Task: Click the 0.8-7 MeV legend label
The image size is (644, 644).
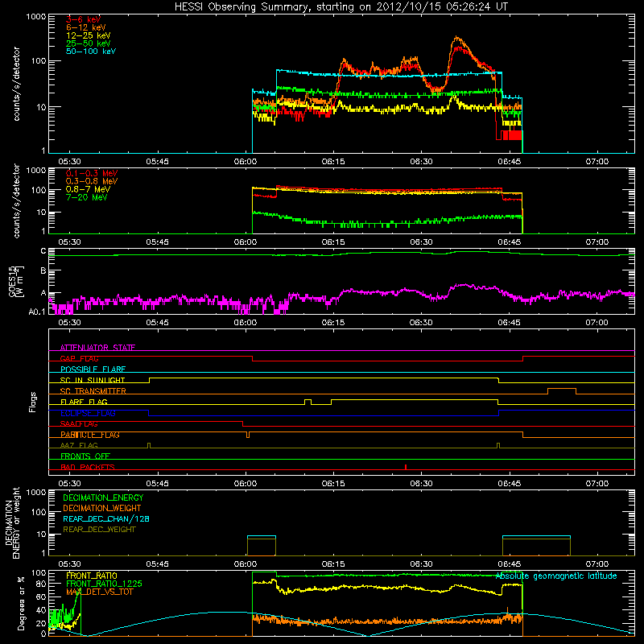Action: (x=88, y=189)
